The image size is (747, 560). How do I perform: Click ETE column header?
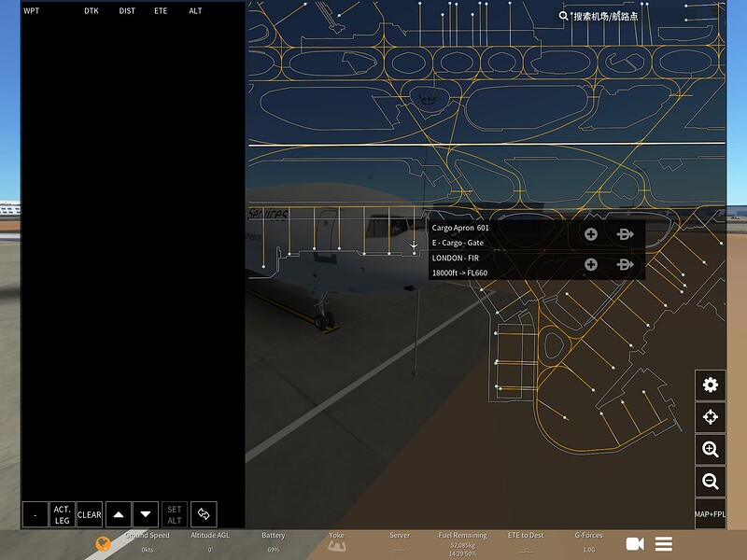[x=161, y=10]
